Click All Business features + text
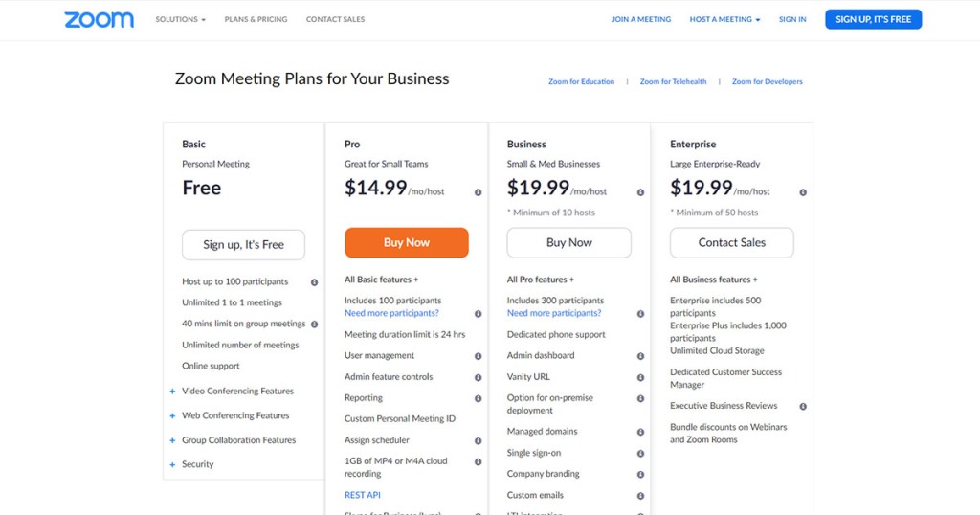The width and height of the screenshot is (980, 515). (714, 280)
